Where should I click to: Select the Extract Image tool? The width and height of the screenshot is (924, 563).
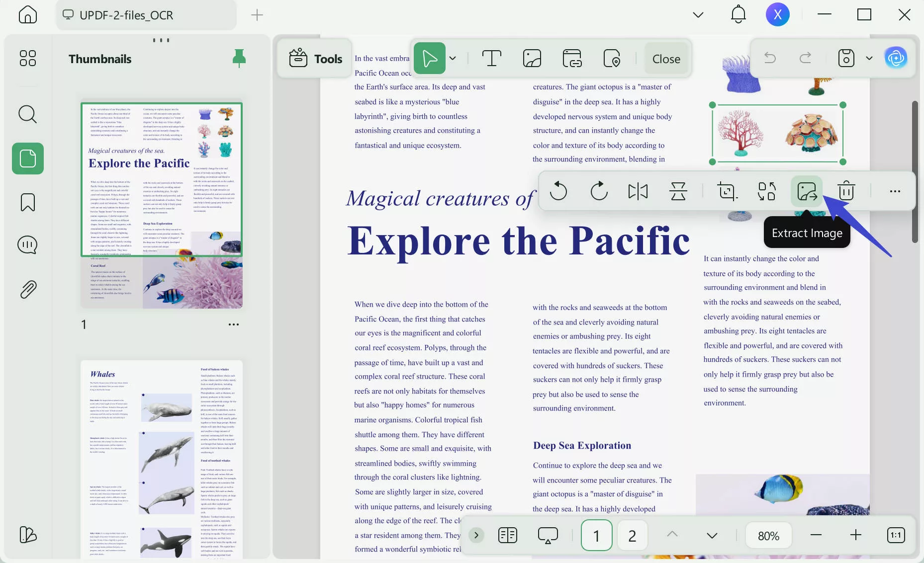806,191
